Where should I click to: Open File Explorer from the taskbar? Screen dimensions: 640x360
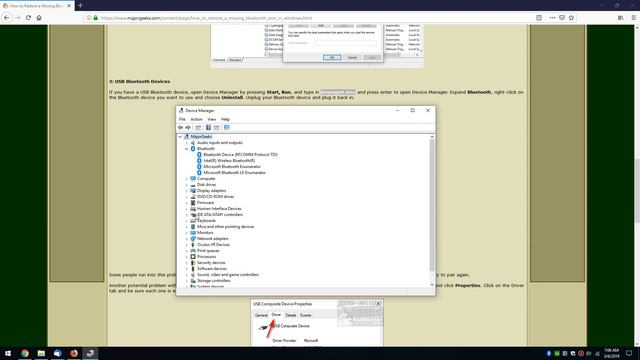click(x=41, y=353)
